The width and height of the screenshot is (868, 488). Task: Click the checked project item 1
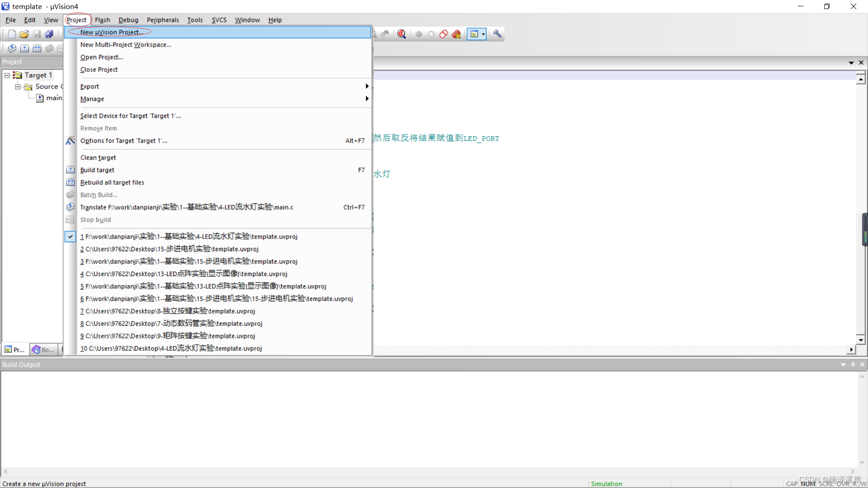tap(189, 236)
